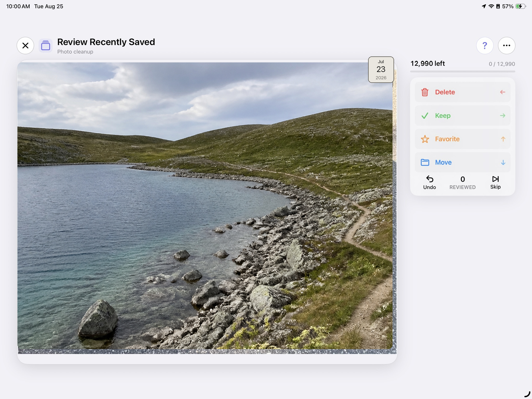
Task: Tap the Review Recently Saved title
Action: [106, 42]
